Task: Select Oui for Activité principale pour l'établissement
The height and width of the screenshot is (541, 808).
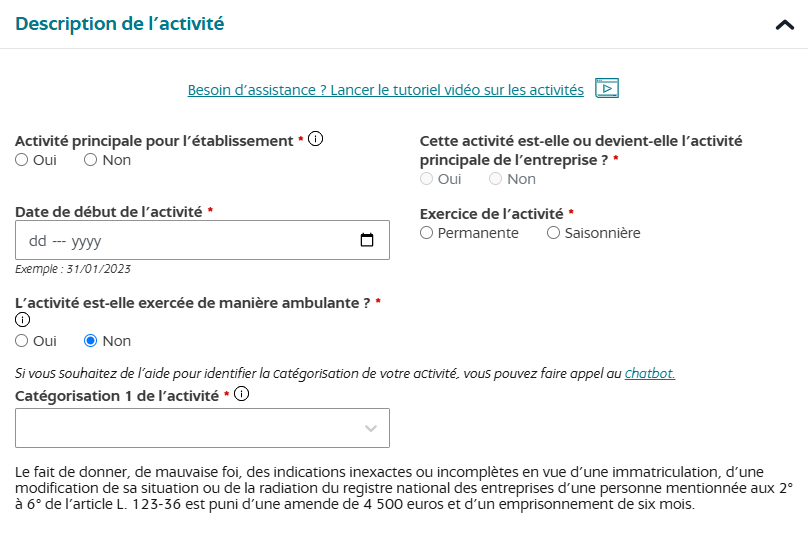Action: click(x=22, y=160)
